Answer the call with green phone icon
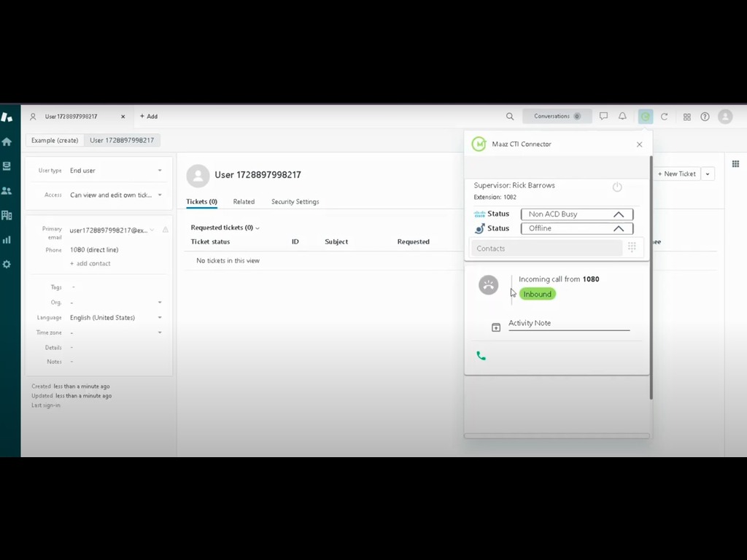The image size is (747, 560). (481, 356)
